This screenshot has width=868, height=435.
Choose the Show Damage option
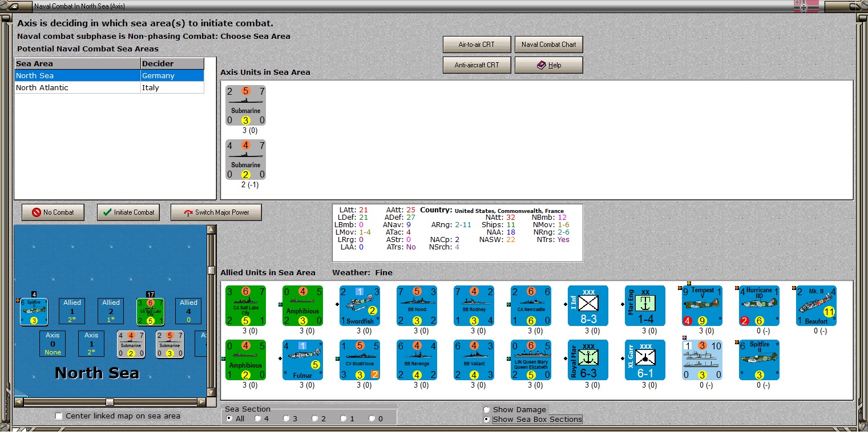click(515, 409)
